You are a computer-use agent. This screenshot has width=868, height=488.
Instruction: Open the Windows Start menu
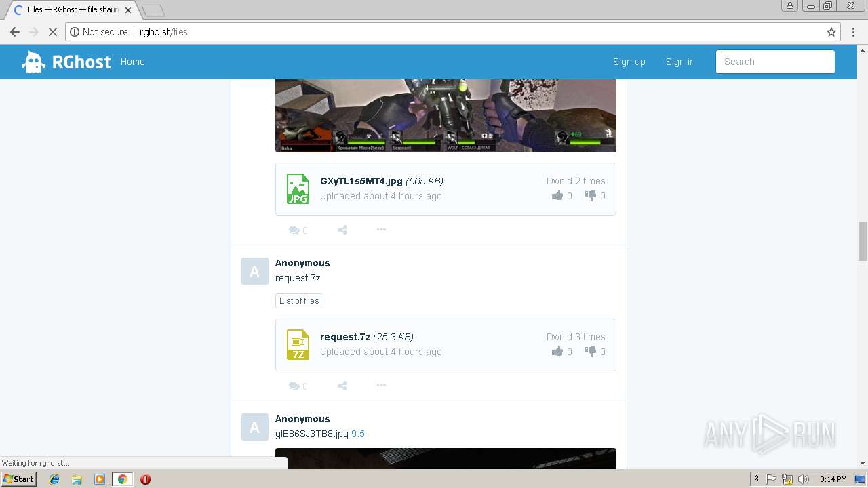click(x=19, y=479)
